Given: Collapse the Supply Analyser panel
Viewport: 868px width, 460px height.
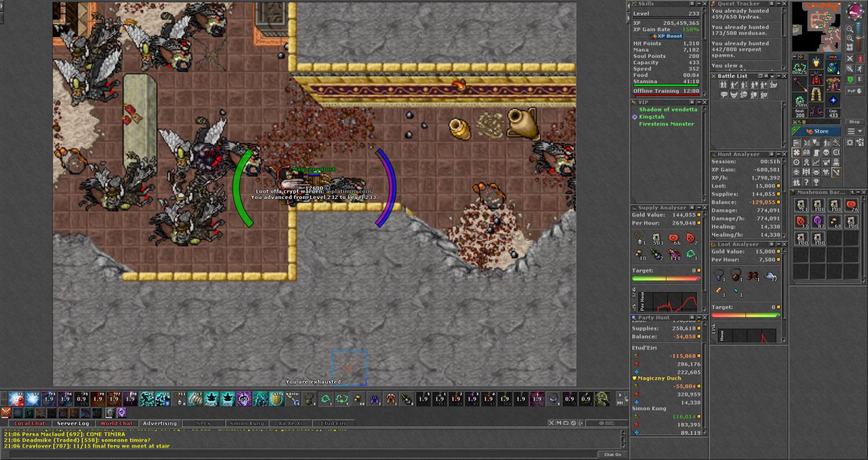Looking at the screenshot, I should [699, 208].
